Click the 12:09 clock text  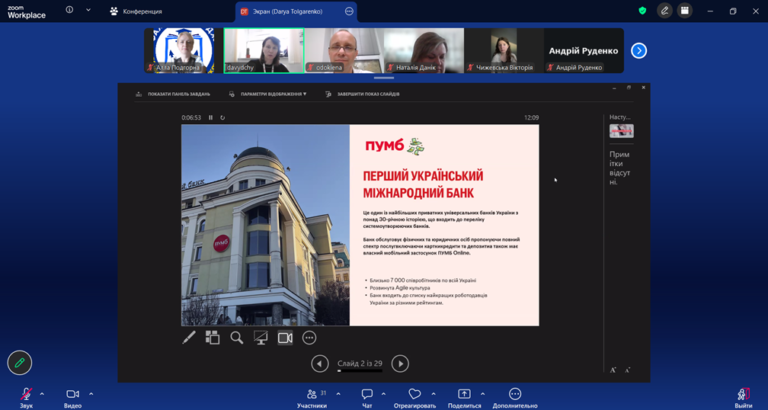(x=531, y=118)
